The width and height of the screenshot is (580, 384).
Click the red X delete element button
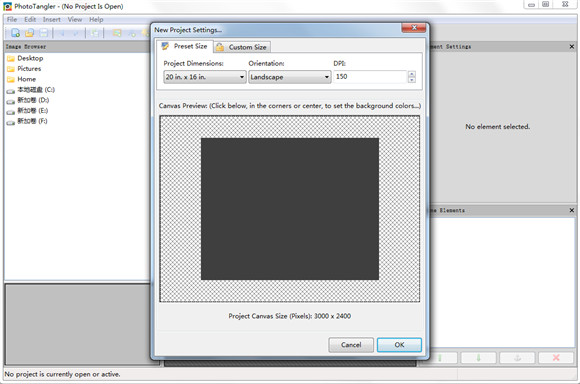[556, 358]
